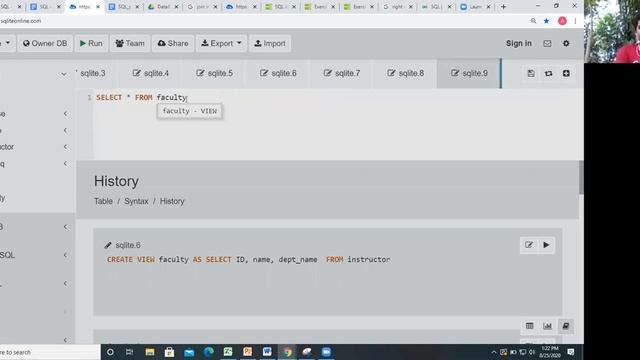Open the Chrome profile avatar
This screenshot has height=360, width=640.
click(x=562, y=21)
